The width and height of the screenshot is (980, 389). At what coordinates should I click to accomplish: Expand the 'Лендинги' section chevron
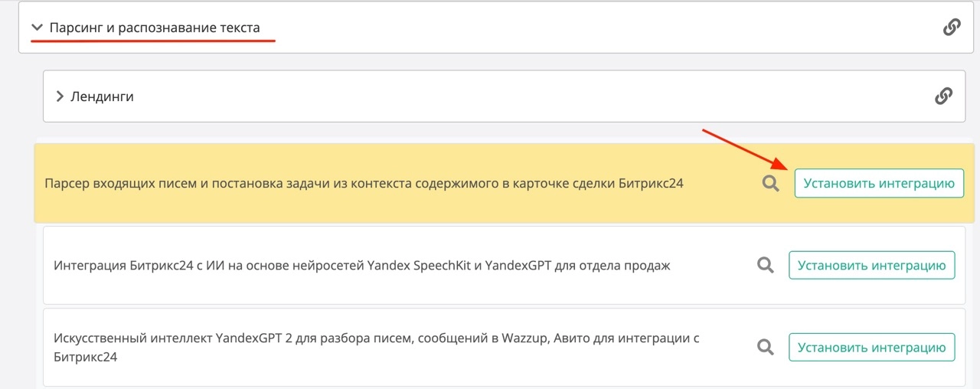[x=60, y=97]
